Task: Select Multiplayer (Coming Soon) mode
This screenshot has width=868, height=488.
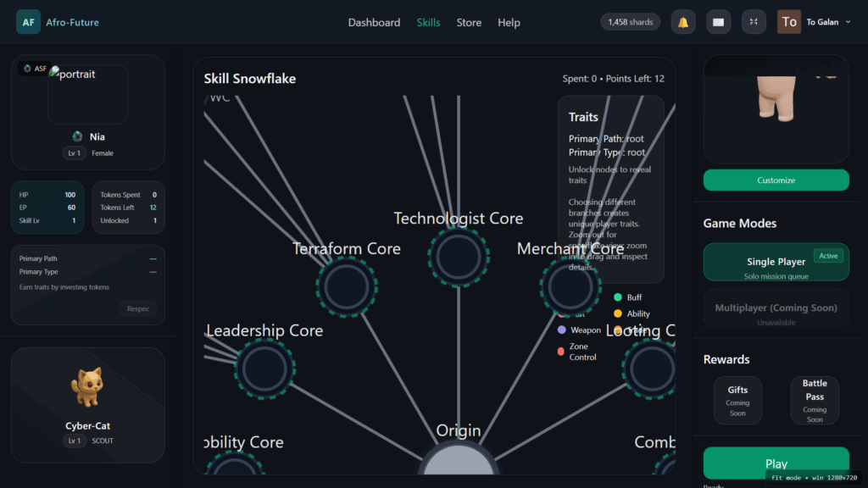Action: click(776, 308)
